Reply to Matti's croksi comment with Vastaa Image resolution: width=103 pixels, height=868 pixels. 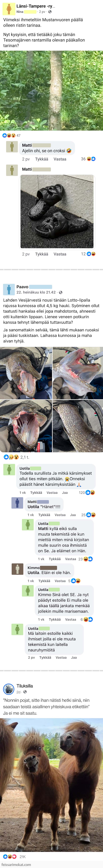point(60,159)
